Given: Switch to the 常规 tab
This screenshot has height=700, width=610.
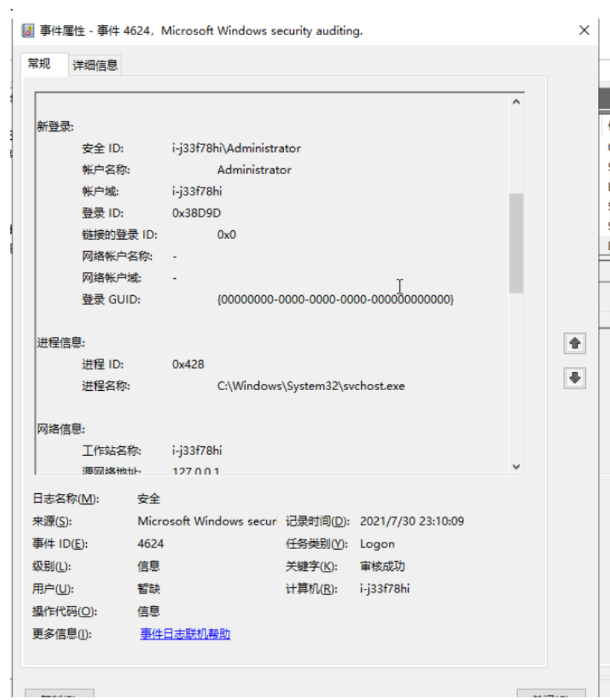Looking at the screenshot, I should point(38,64).
